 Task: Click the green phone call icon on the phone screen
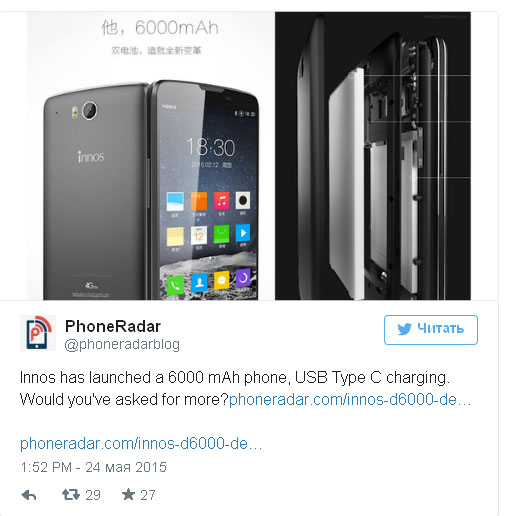point(175,285)
